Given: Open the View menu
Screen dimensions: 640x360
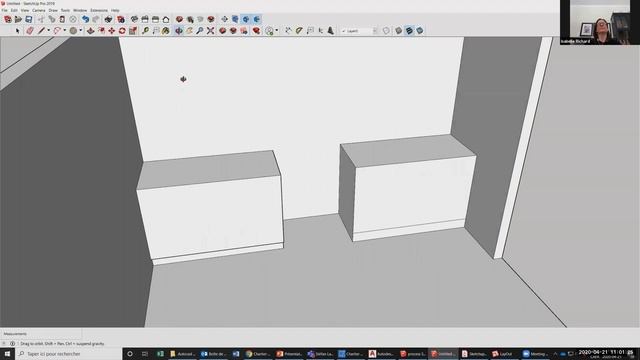Looking at the screenshot, I should click(x=25, y=10).
